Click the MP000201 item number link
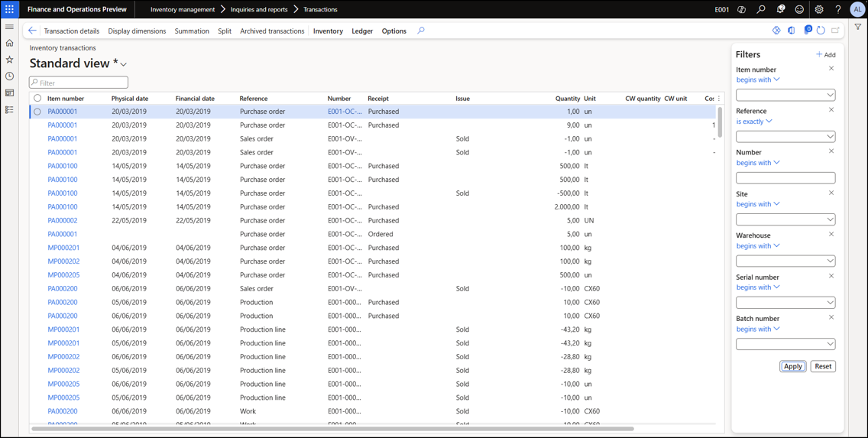Viewport: 868px width, 438px height. tap(63, 248)
